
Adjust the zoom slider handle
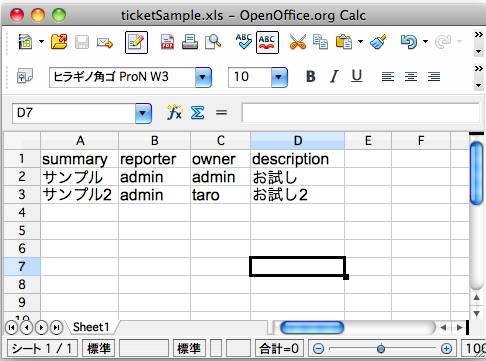[x=381, y=349]
